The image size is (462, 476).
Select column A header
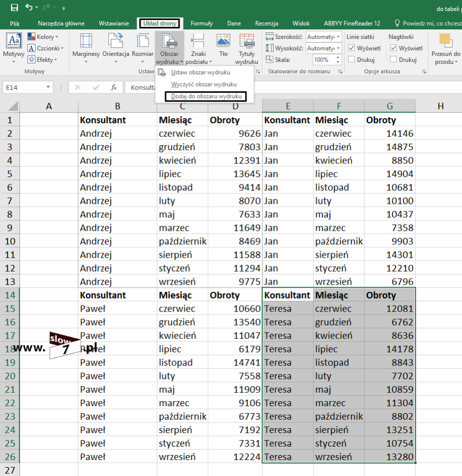[48, 106]
